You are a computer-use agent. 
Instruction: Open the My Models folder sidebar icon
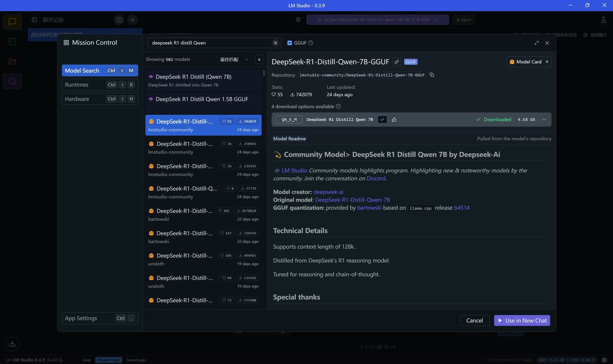click(x=12, y=61)
